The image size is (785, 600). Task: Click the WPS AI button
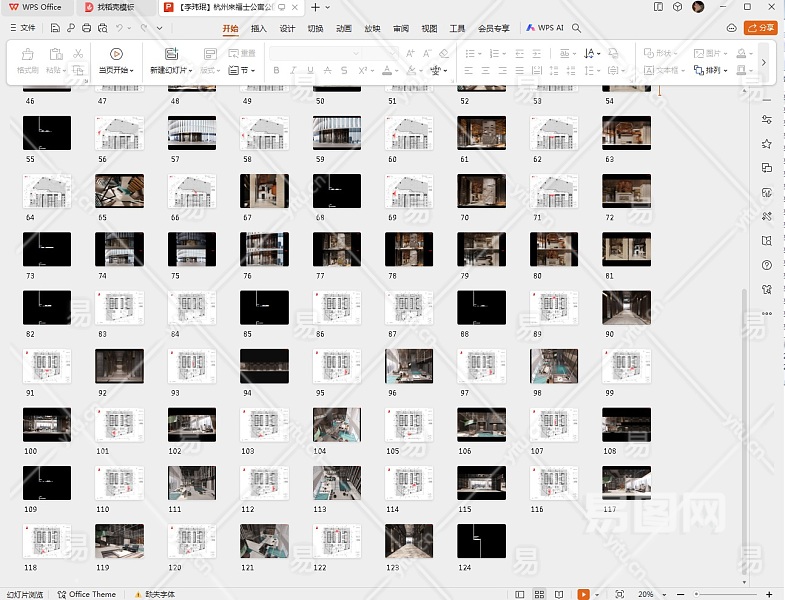point(545,28)
